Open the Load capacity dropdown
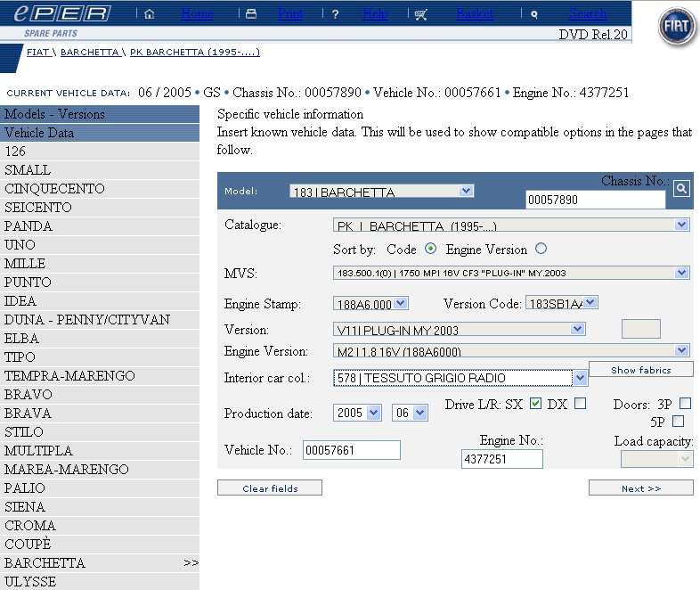Screen dimensions: 700x590 coord(656,459)
